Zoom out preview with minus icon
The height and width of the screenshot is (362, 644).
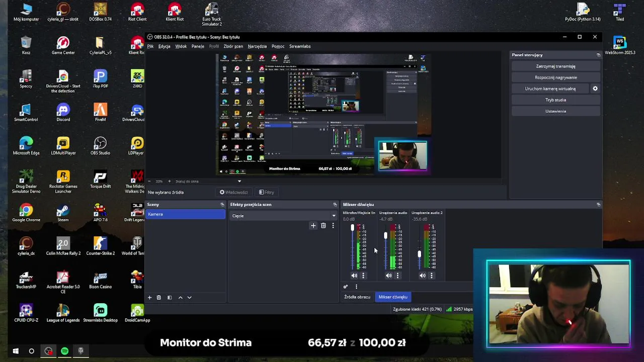pos(149,181)
